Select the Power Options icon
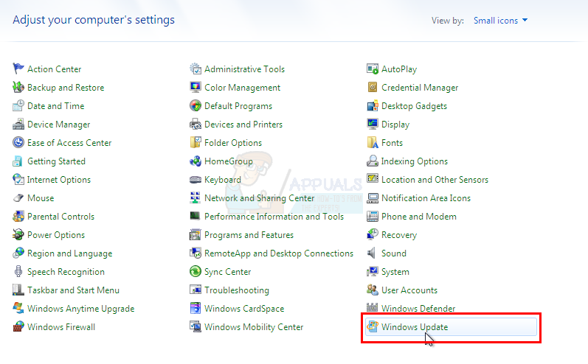 pos(18,234)
